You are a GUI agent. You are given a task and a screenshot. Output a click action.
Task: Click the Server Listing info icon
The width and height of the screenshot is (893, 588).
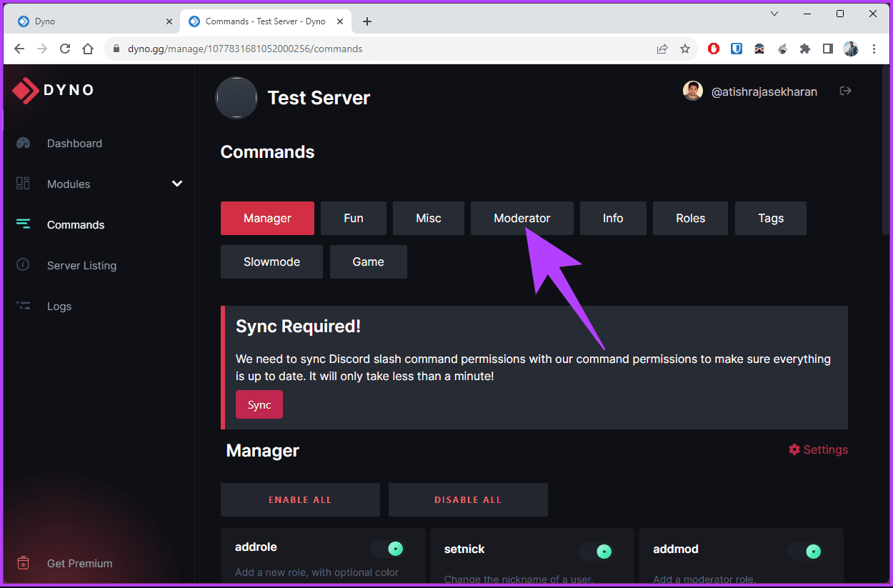23,265
